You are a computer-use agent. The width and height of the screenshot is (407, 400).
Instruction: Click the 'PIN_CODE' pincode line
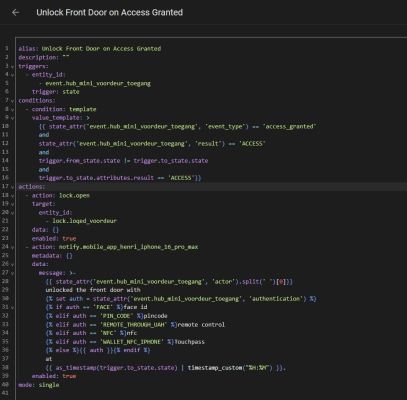(106, 316)
